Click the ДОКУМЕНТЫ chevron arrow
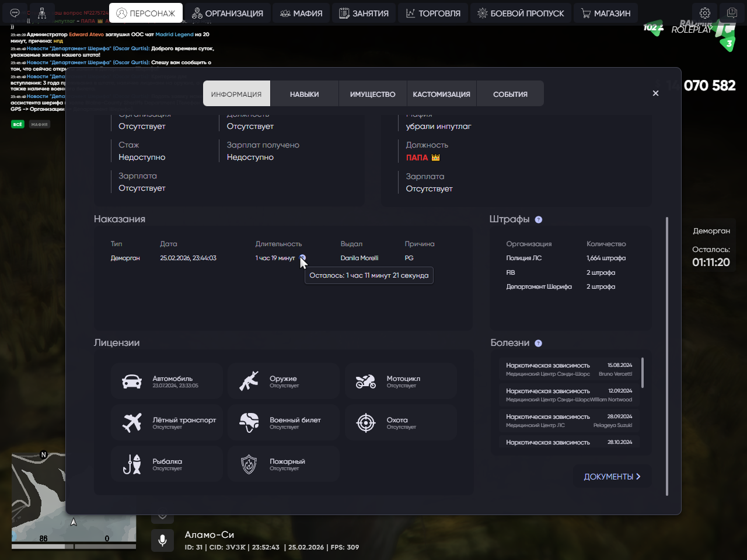Image resolution: width=747 pixels, height=560 pixels. point(638,477)
